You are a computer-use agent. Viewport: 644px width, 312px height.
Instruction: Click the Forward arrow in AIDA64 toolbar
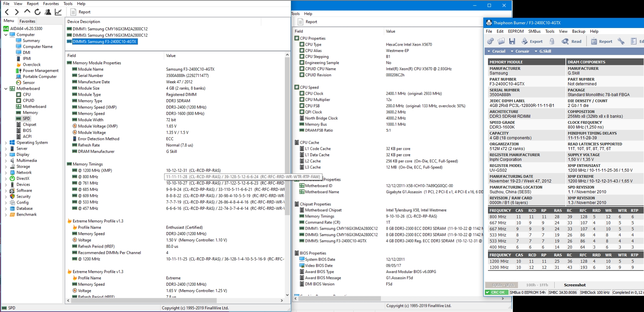point(17,12)
